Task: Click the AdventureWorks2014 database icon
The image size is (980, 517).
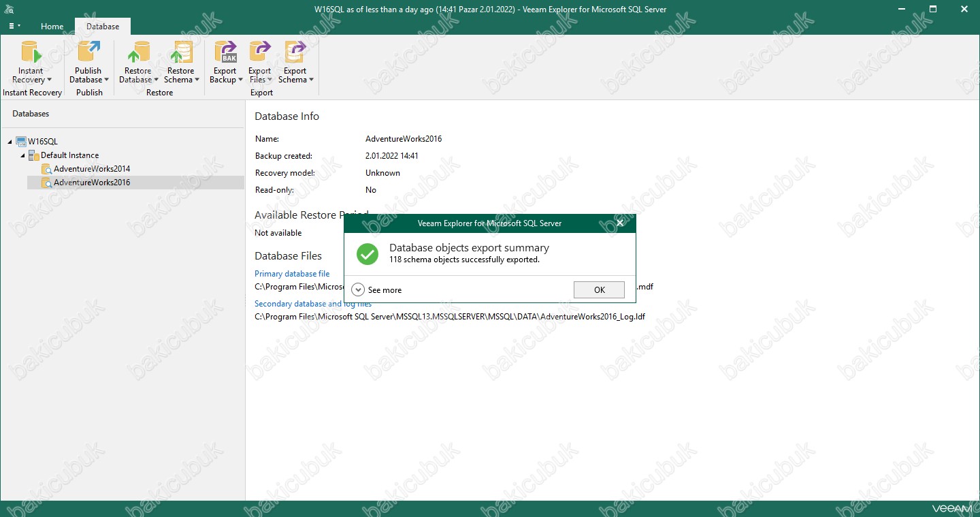Action: click(46, 169)
